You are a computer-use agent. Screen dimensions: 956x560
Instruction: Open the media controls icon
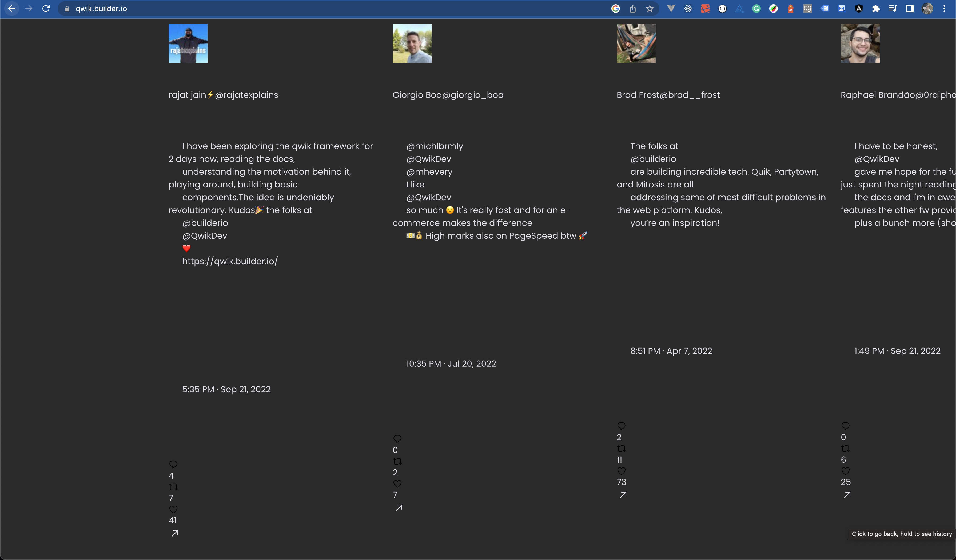tap(893, 9)
